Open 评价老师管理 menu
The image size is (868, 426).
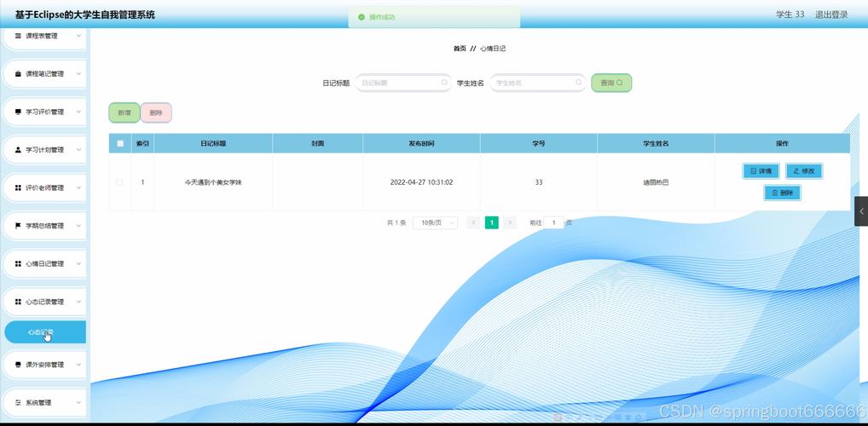tap(45, 187)
